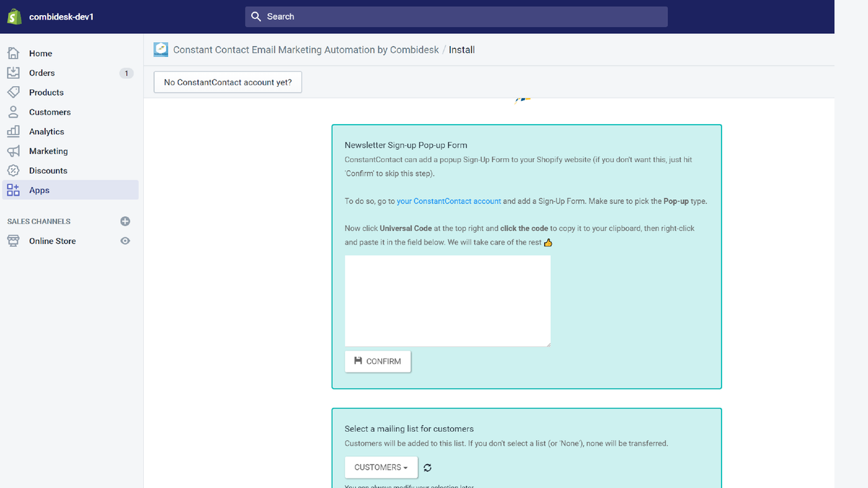Click the Home house icon

13,53
